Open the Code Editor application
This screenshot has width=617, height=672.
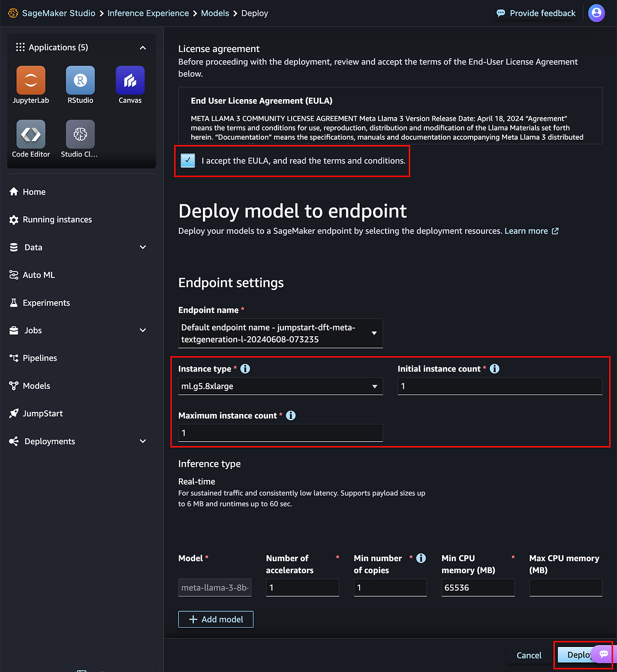(31, 134)
